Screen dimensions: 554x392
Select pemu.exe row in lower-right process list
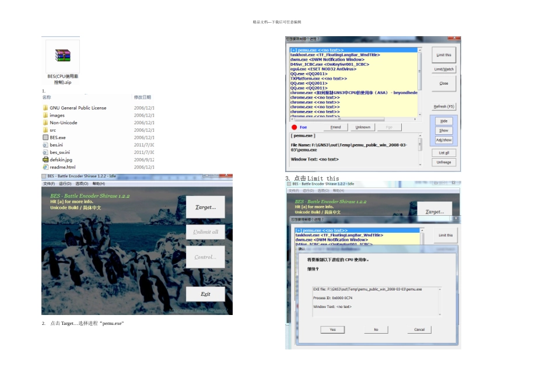coord(357,230)
